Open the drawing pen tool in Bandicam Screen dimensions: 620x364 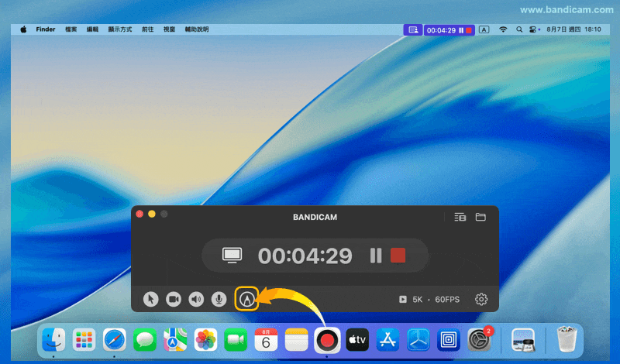tap(246, 299)
